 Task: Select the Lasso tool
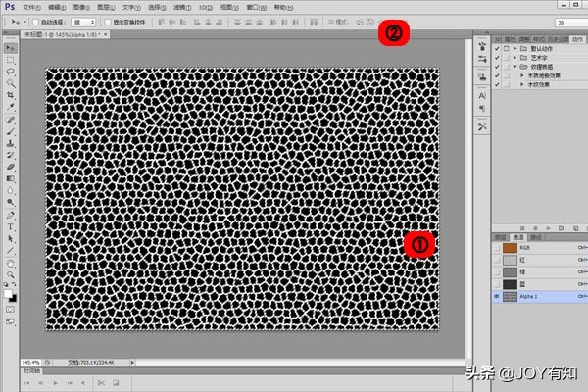pyautogui.click(x=10, y=73)
